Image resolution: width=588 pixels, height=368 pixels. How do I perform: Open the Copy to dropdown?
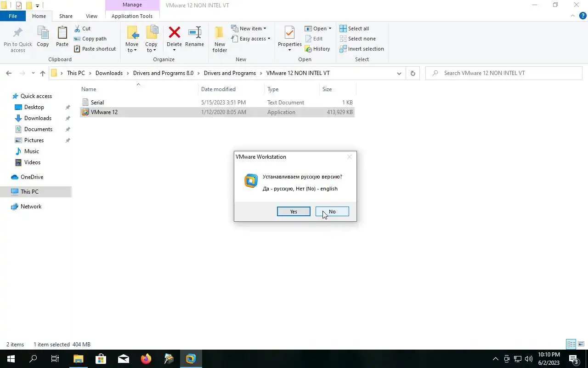click(152, 39)
